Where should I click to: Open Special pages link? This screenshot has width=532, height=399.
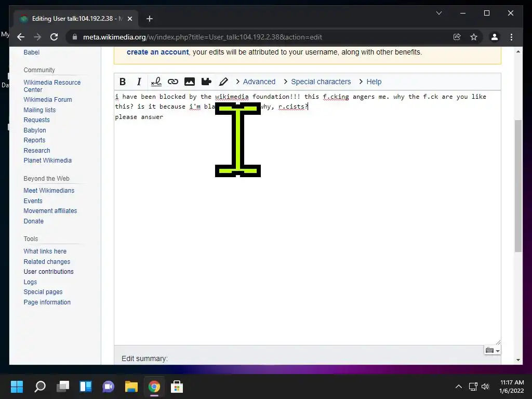click(x=43, y=292)
